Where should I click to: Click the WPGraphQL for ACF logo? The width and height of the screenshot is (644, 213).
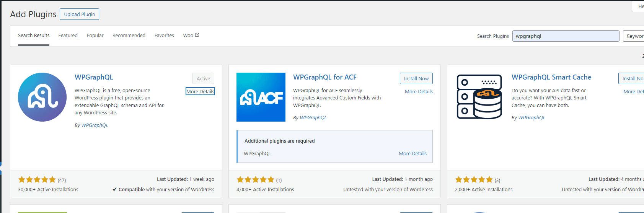tap(261, 97)
